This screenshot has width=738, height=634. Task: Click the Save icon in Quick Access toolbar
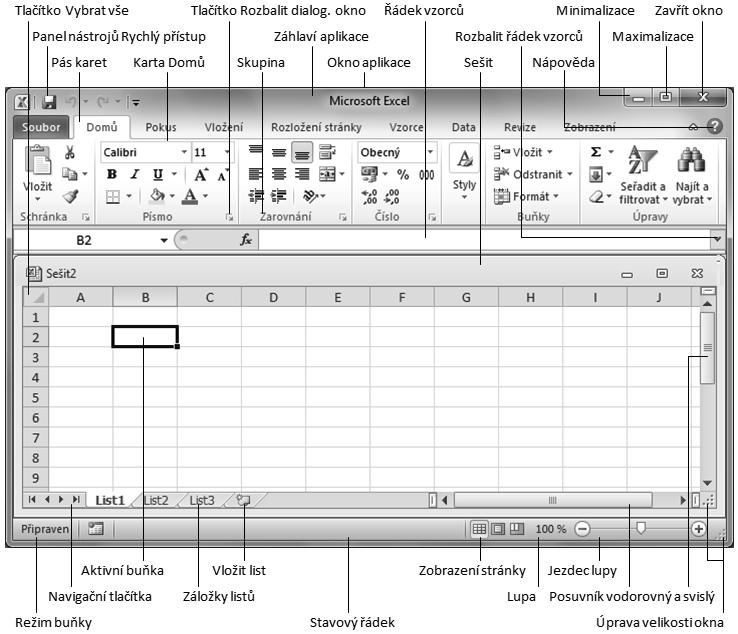coord(49,102)
